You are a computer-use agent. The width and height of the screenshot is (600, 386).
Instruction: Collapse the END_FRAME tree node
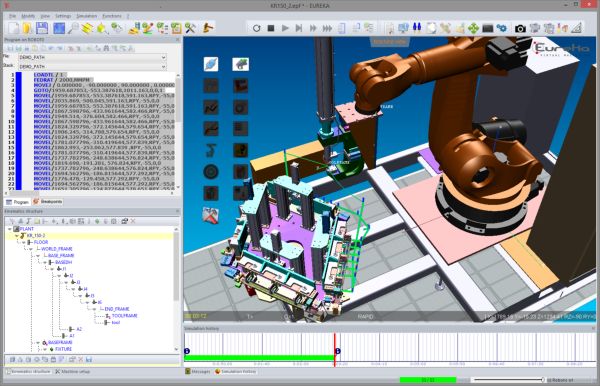coord(95,309)
